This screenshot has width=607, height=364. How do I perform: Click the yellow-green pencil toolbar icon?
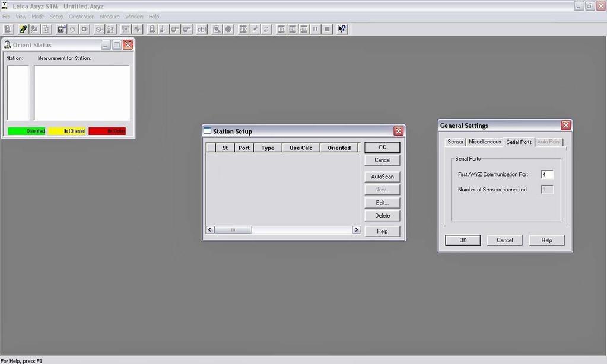tap(23, 29)
